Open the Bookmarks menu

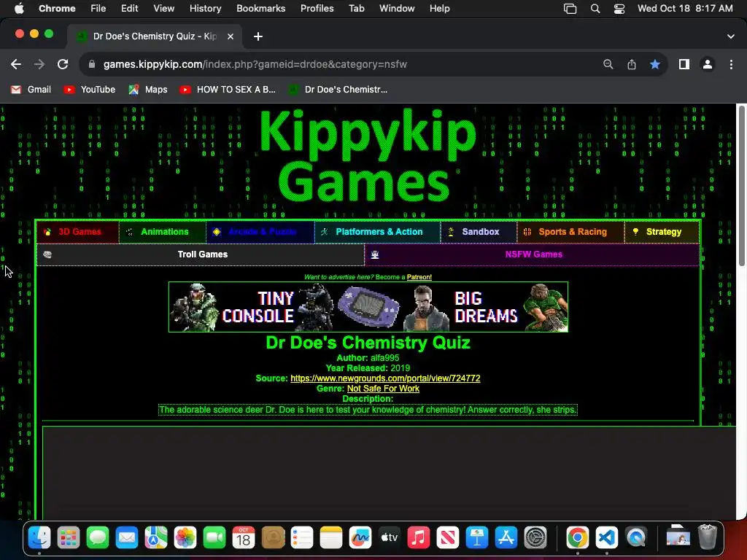260,9
